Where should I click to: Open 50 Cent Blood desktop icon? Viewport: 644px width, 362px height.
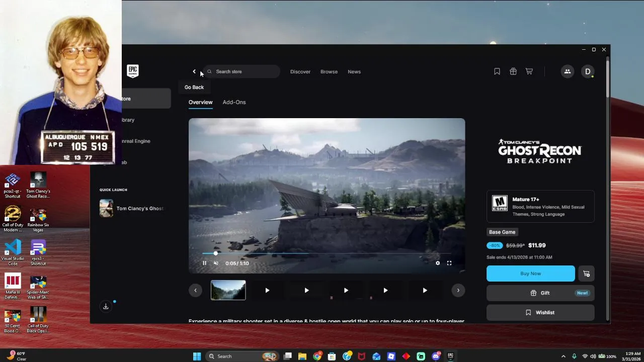pyautogui.click(x=13, y=320)
